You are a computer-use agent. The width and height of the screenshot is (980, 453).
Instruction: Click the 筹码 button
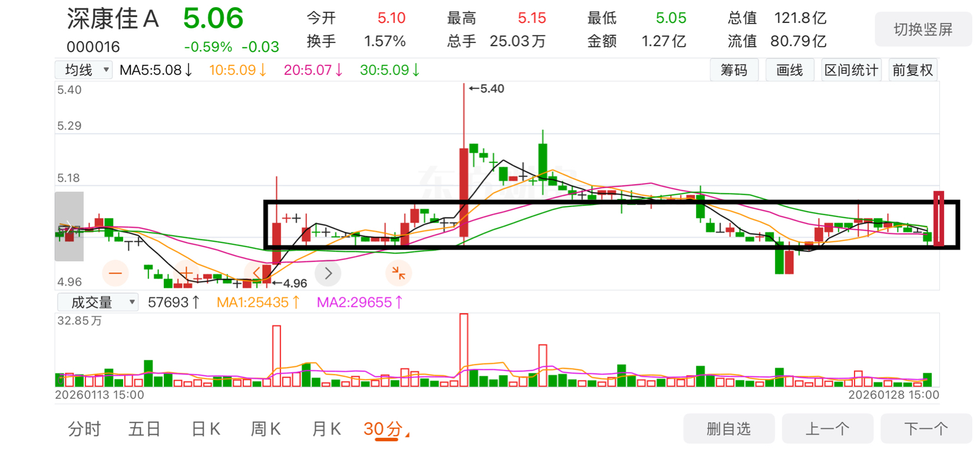tap(734, 70)
